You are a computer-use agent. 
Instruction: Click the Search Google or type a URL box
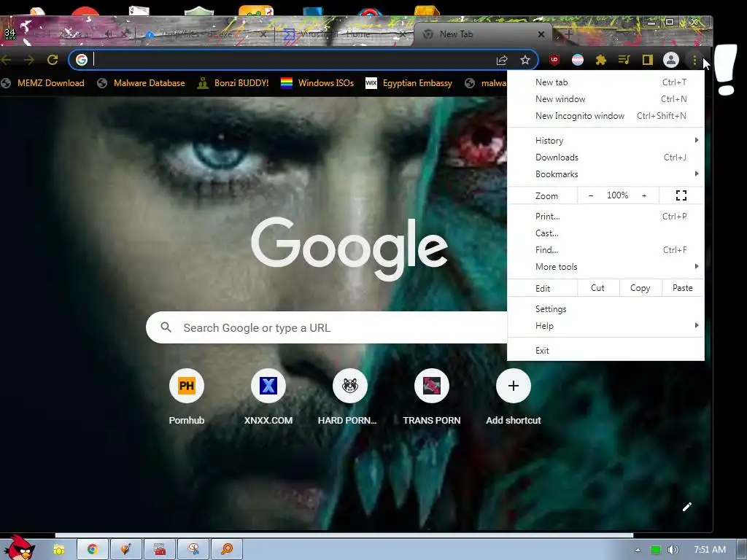click(x=326, y=327)
